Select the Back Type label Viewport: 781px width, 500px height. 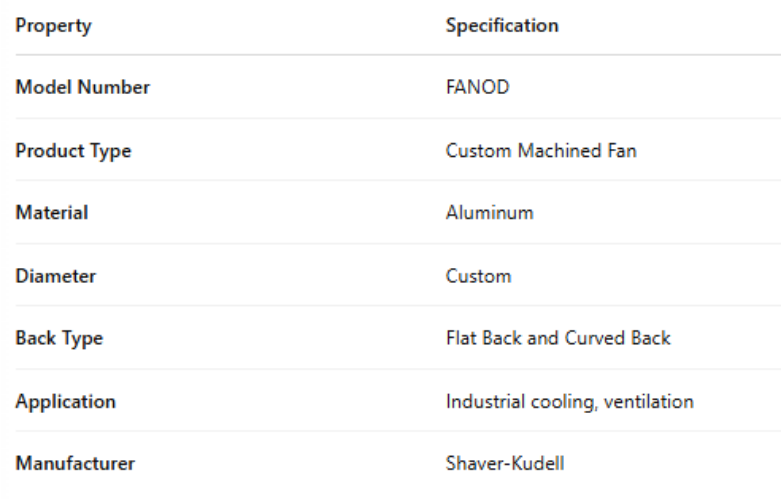click(x=60, y=338)
